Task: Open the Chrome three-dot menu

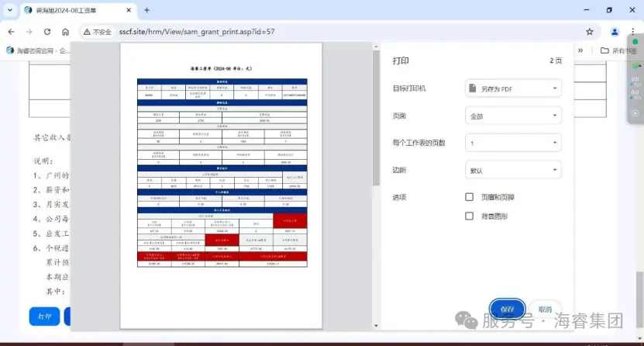Action: pyautogui.click(x=633, y=32)
